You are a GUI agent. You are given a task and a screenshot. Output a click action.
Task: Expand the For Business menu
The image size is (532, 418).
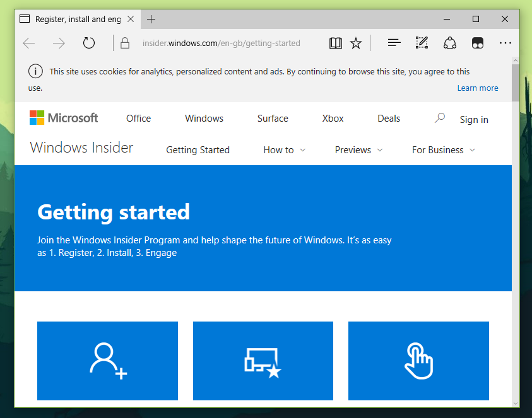(444, 150)
